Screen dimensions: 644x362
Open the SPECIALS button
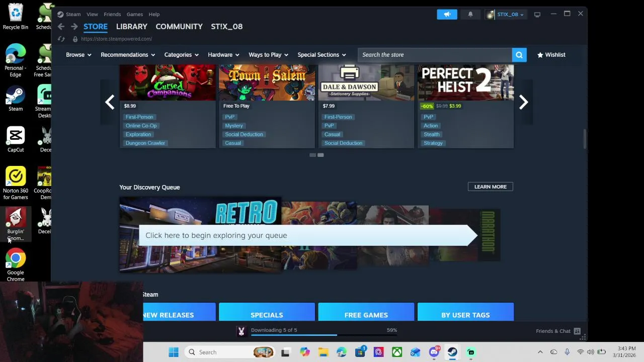pyautogui.click(x=267, y=312)
